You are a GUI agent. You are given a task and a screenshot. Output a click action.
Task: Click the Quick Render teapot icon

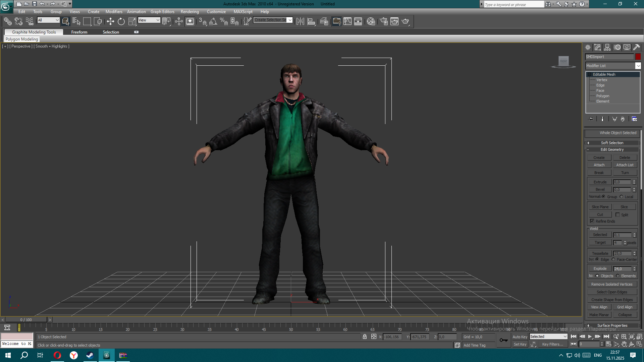point(405,21)
